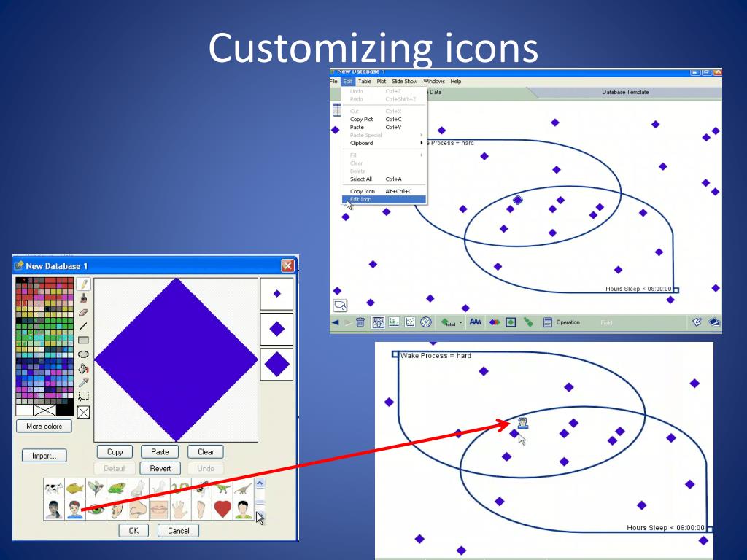747x560 pixels.
Task: Open the Help menu
Action: pyautogui.click(x=456, y=82)
